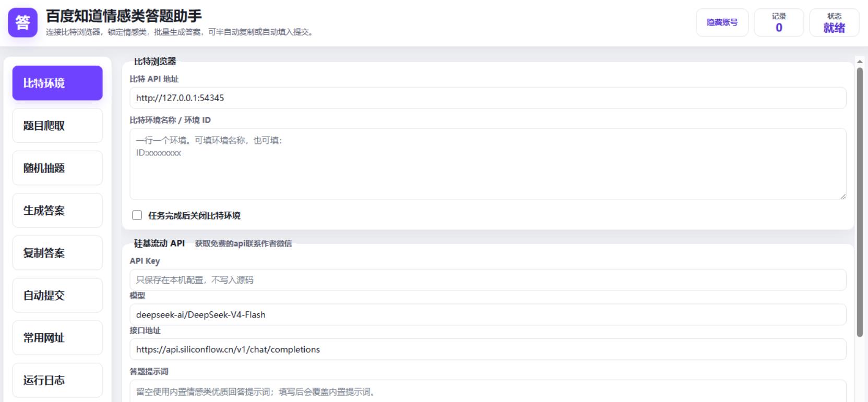
Task: Open the 自动提交 tab
Action: [57, 295]
